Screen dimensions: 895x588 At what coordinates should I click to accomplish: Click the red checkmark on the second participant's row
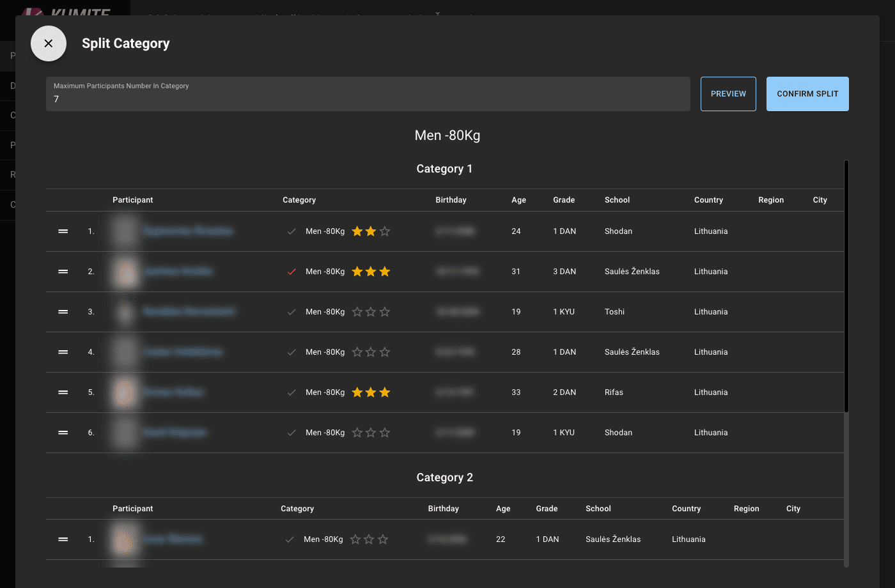(x=292, y=271)
